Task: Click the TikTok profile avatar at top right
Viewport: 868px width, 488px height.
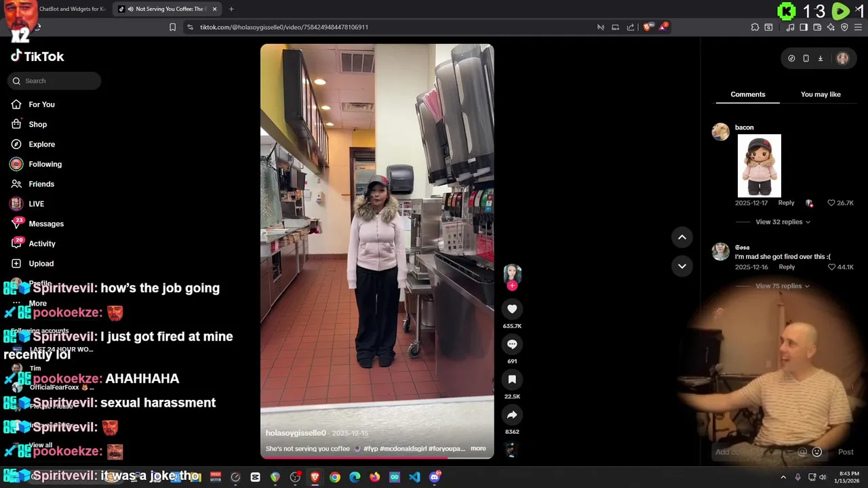Action: point(842,58)
